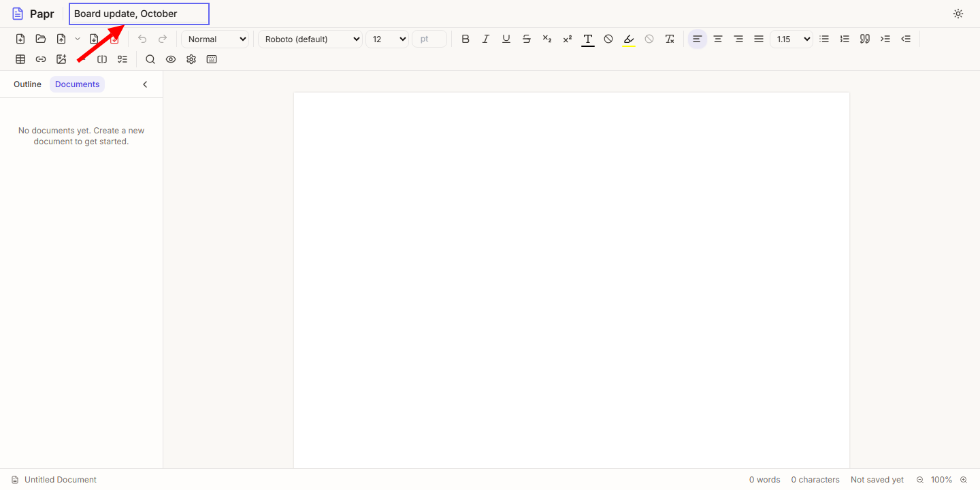Image resolution: width=980 pixels, height=490 pixels.
Task: Toggle underline formatting
Action: pyautogui.click(x=506, y=39)
